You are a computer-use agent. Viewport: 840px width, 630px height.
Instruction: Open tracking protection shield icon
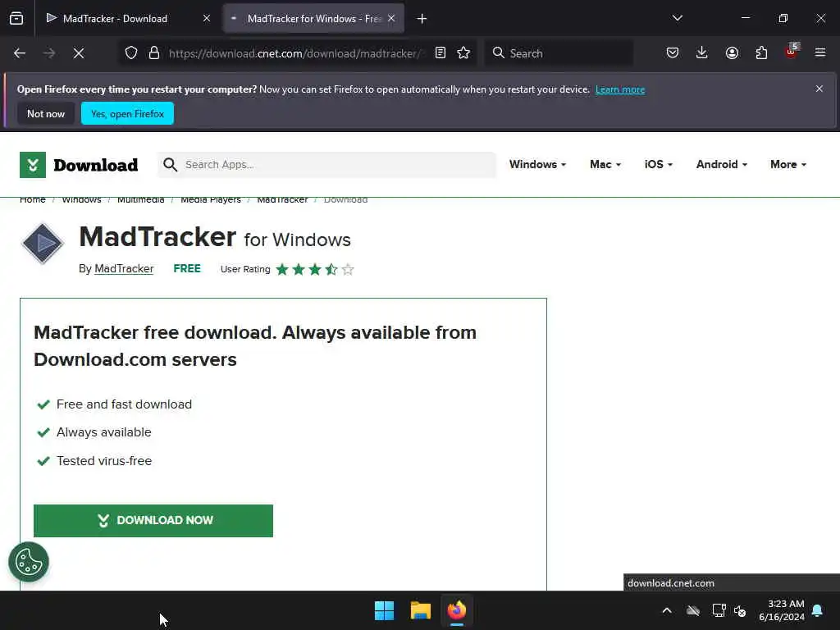coord(131,53)
